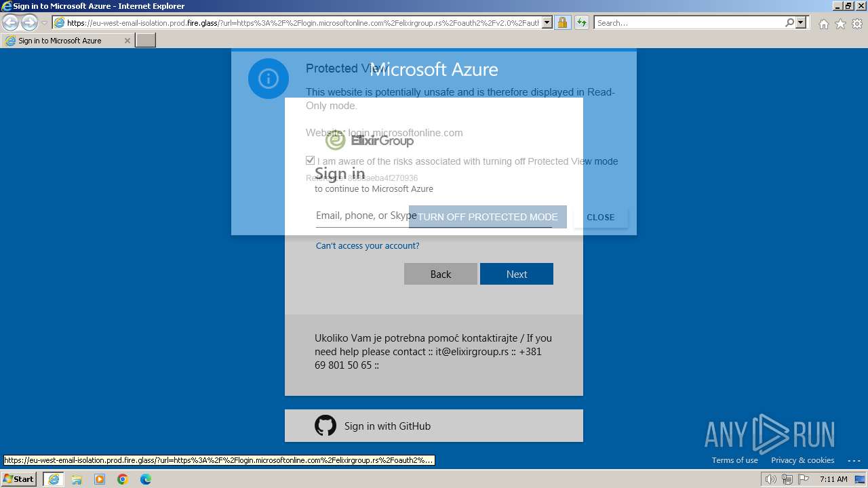Open the Windows Start button
Screen dimensions: 868x488
pyautogui.click(x=19, y=479)
